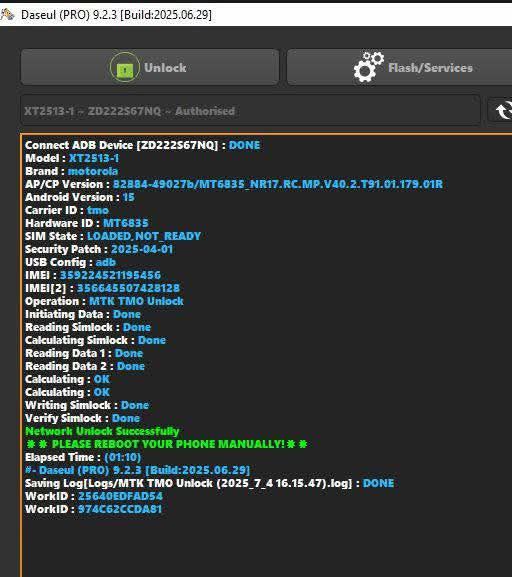Image resolution: width=512 pixels, height=577 pixels.
Task: Click the Model value XT2513-1 in log
Action: [94, 158]
